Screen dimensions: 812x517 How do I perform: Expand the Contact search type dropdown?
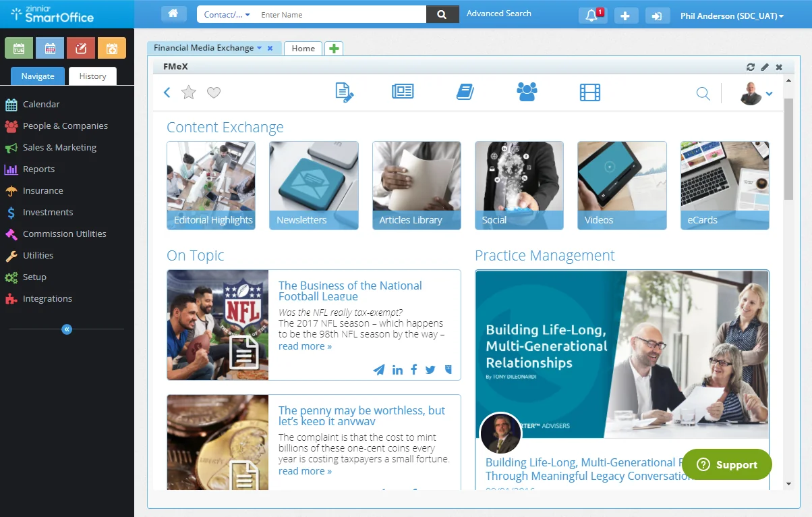[227, 15]
